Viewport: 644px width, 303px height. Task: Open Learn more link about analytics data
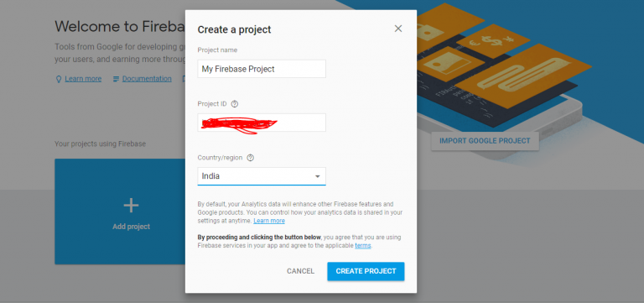pos(269,221)
